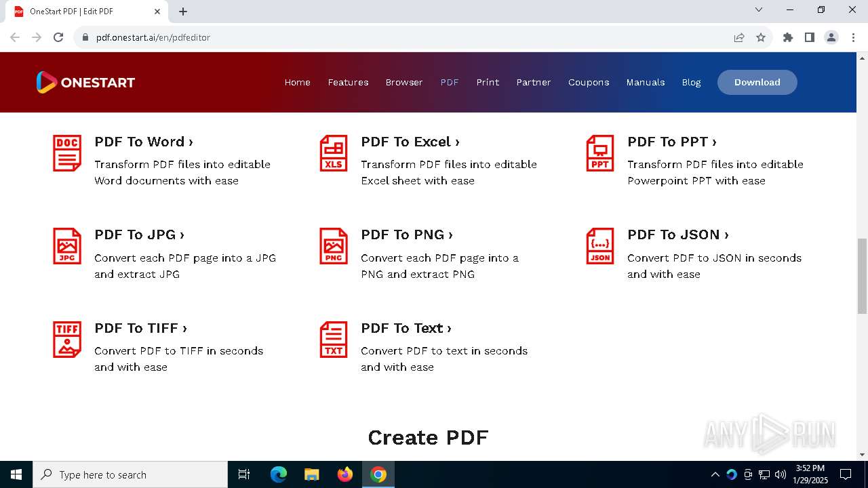Open the share this page icon

(739, 37)
